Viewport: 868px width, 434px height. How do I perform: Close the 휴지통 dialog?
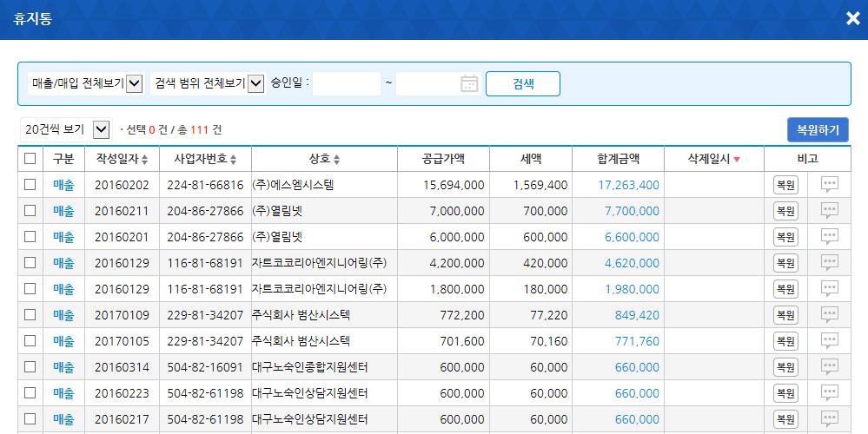click(853, 19)
